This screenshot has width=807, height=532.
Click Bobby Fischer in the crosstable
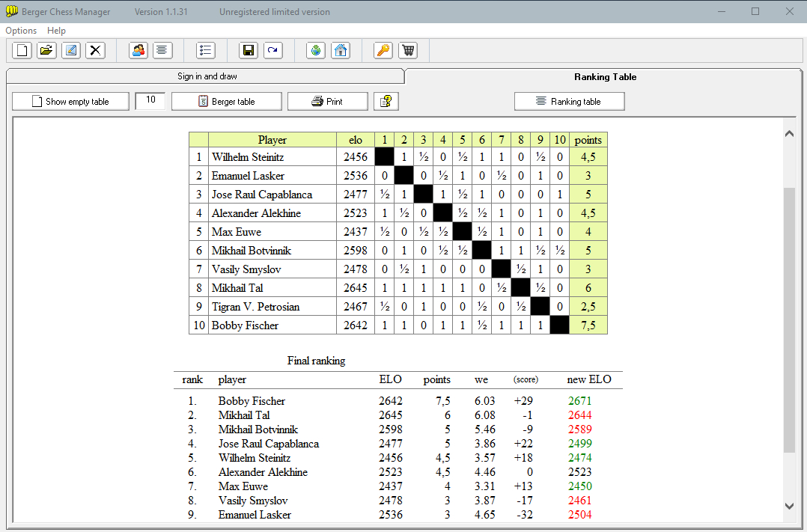245,325
